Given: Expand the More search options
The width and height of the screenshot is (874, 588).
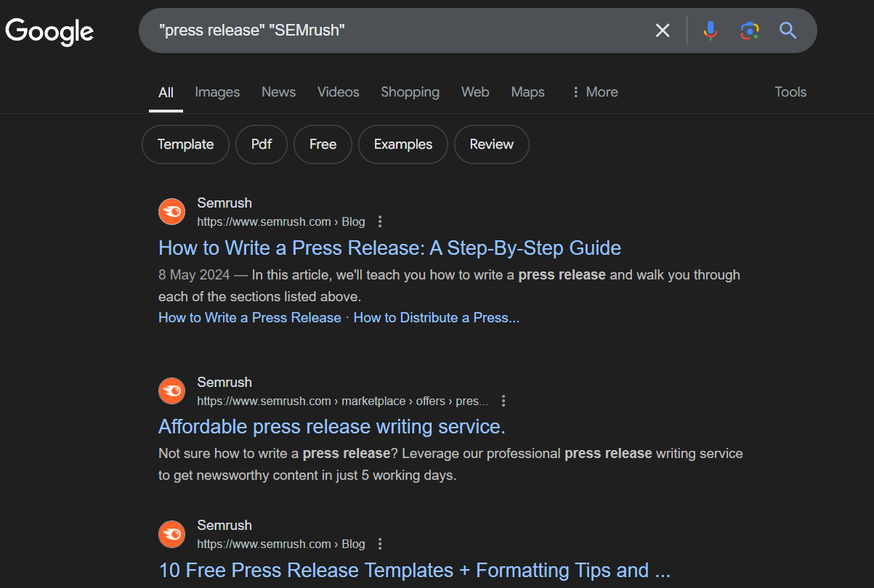Looking at the screenshot, I should [x=595, y=92].
